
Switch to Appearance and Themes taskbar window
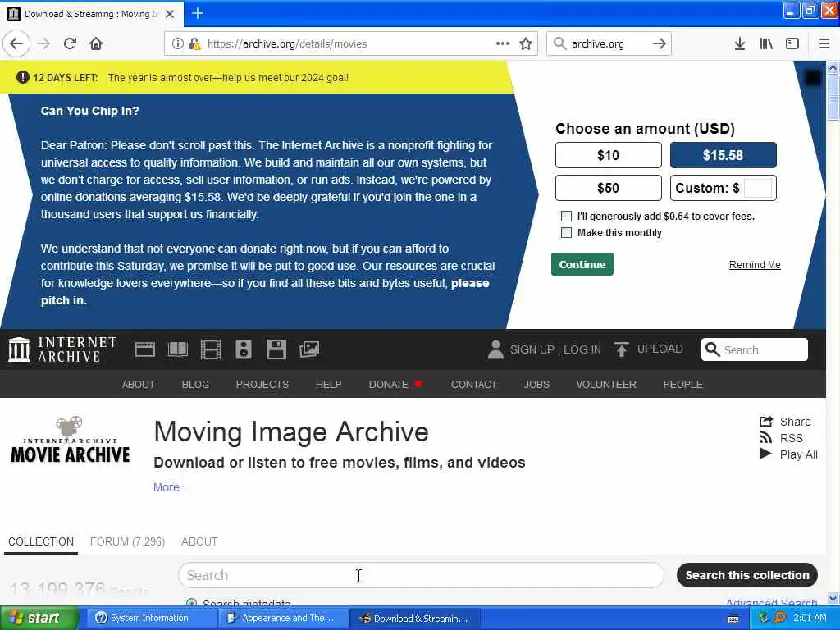[282, 618]
